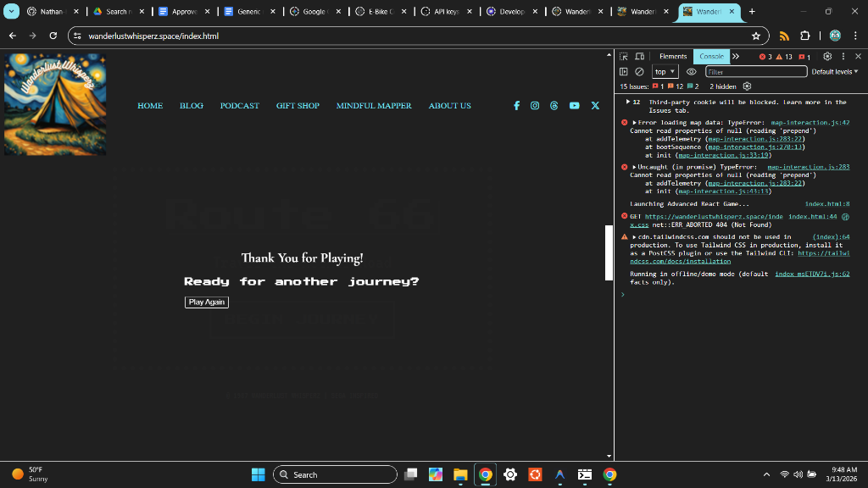Open the 'top' JavaScript context dropdown
Viewport: 868px width, 488px height.
(x=665, y=72)
